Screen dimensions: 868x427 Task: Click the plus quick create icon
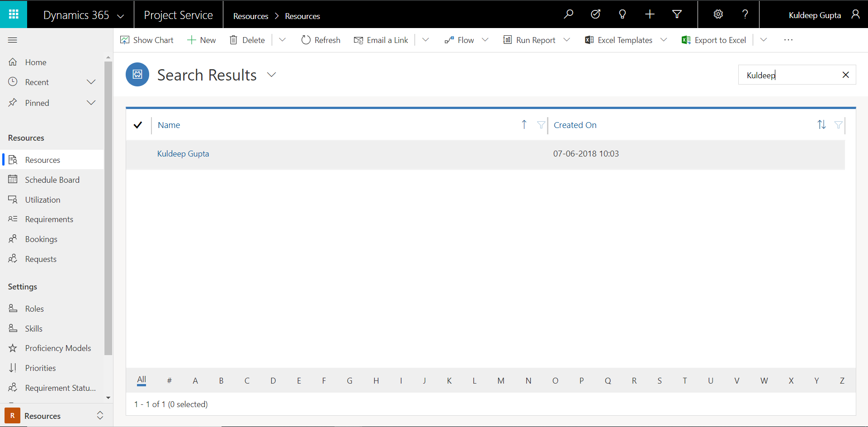(x=650, y=14)
